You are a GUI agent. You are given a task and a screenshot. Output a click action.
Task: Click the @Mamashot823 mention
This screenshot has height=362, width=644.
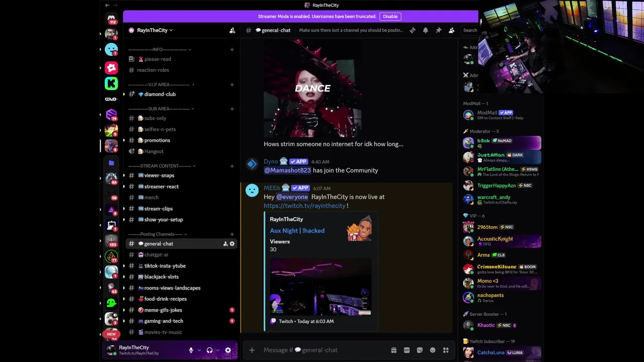[x=287, y=170]
